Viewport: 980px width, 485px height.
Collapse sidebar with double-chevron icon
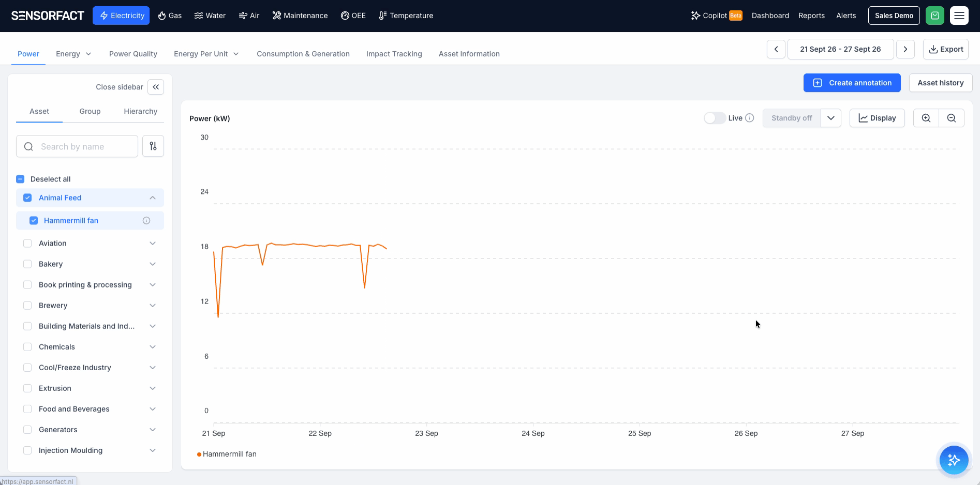click(x=156, y=87)
